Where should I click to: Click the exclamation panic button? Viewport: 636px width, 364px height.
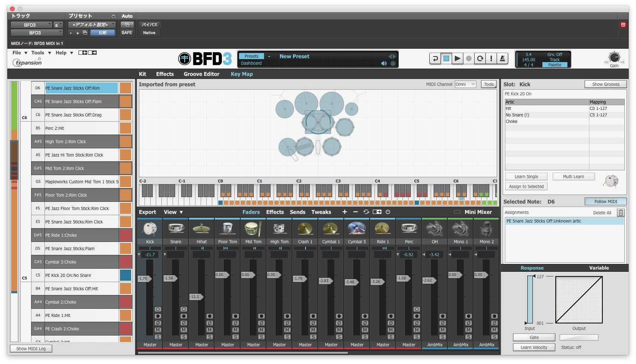[491, 59]
